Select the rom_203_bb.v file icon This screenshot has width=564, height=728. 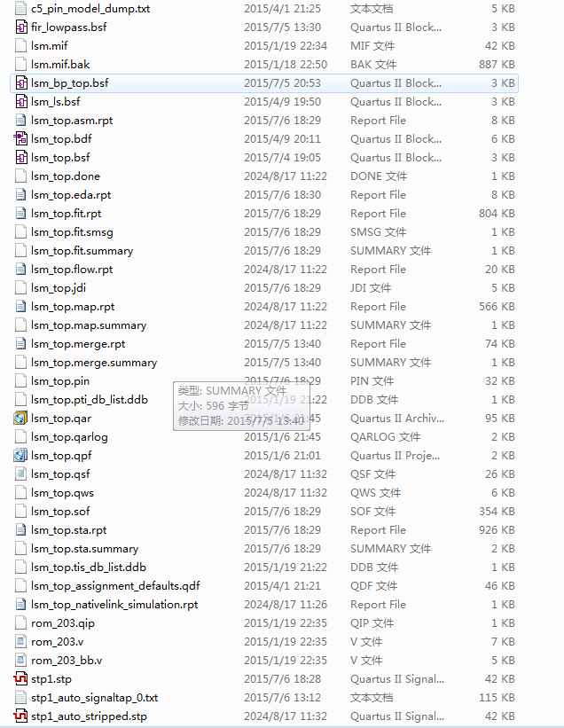click(21, 661)
